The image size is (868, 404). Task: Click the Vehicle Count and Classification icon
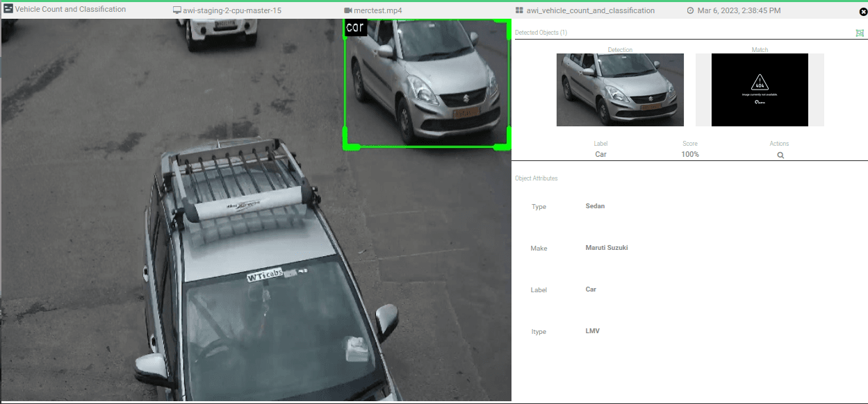(x=8, y=10)
